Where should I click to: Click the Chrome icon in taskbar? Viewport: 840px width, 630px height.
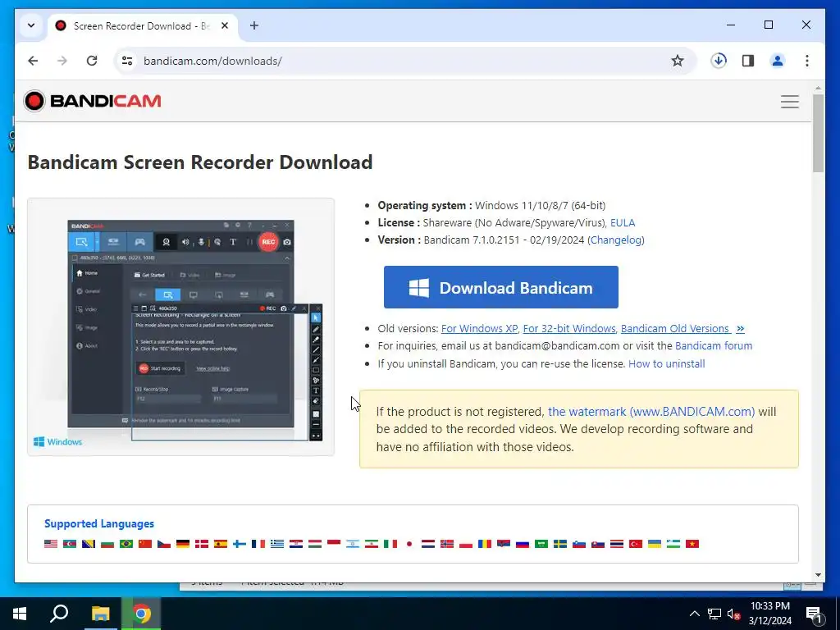(141, 614)
